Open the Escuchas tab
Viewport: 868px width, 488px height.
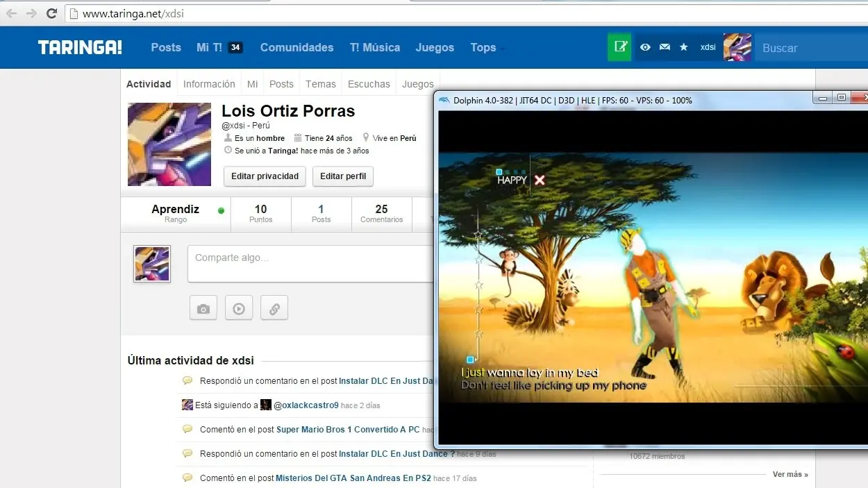pos(369,84)
